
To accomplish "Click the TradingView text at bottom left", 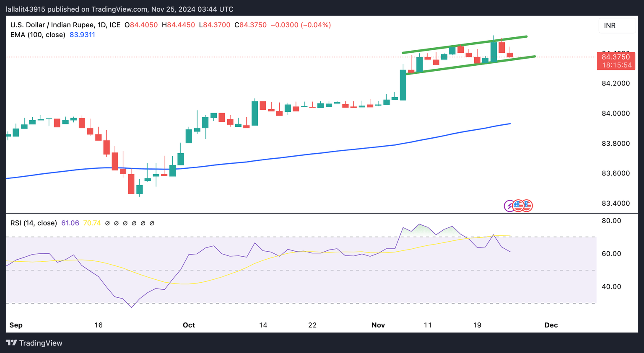I will click(41, 343).
